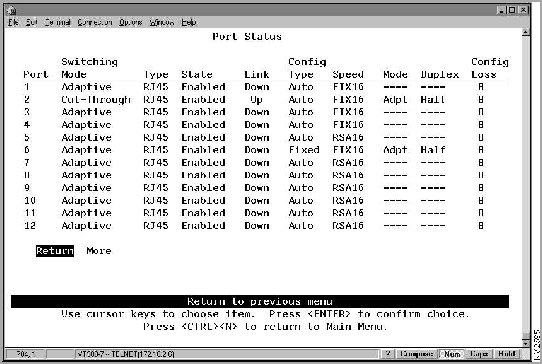Click the Half duplex value of port 2

(x=433, y=100)
